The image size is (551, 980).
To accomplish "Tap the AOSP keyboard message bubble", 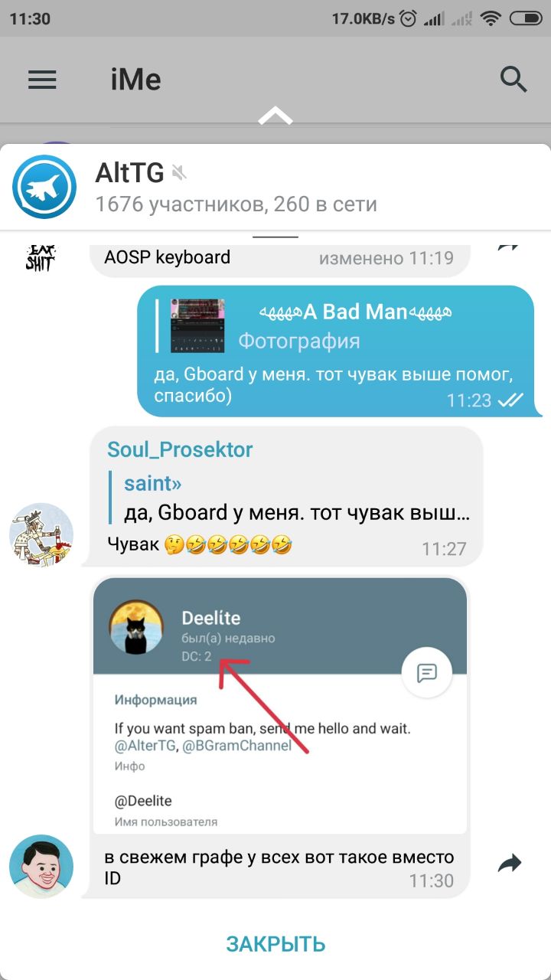I will (x=279, y=259).
